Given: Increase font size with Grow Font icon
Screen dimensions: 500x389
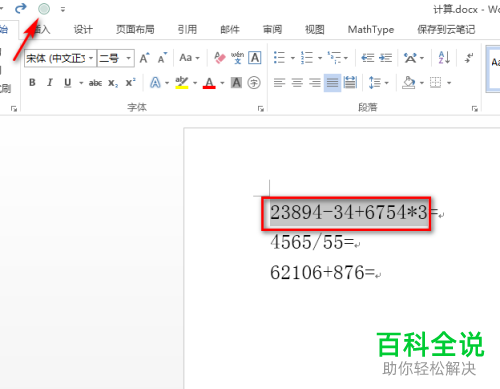Looking at the screenshot, I should 145,58.
